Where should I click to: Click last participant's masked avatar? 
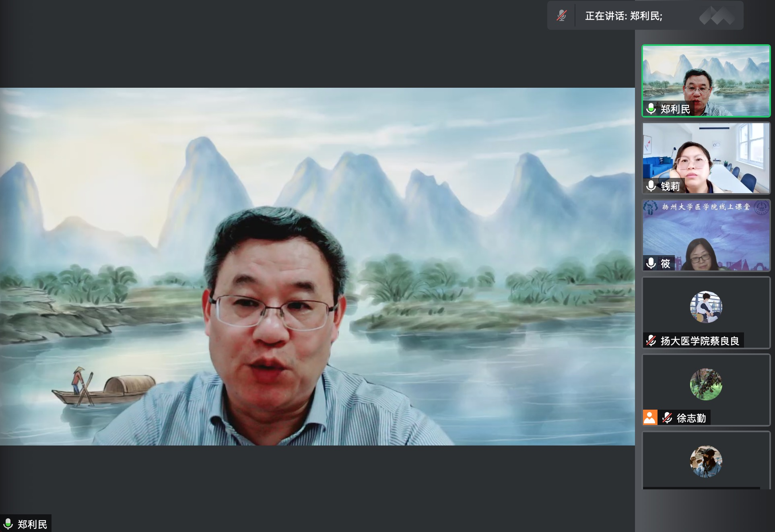point(706,462)
